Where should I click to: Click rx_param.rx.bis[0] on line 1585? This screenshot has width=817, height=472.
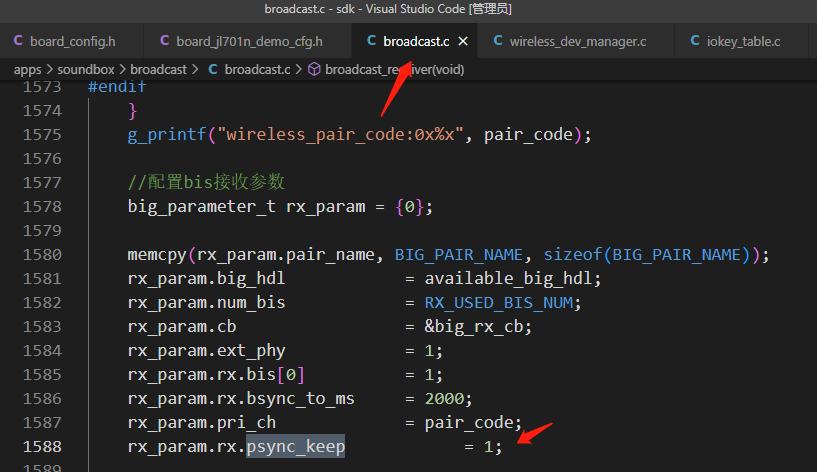click(216, 375)
